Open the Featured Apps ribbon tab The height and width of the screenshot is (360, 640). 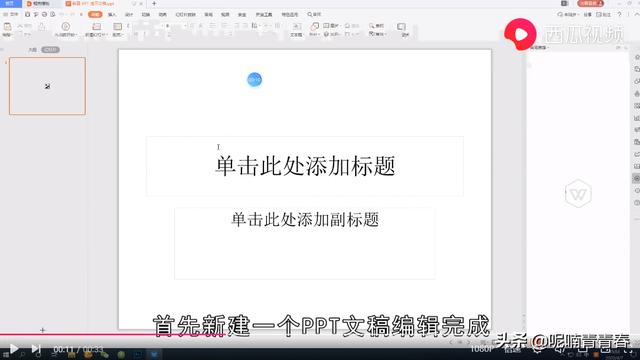[289, 14]
